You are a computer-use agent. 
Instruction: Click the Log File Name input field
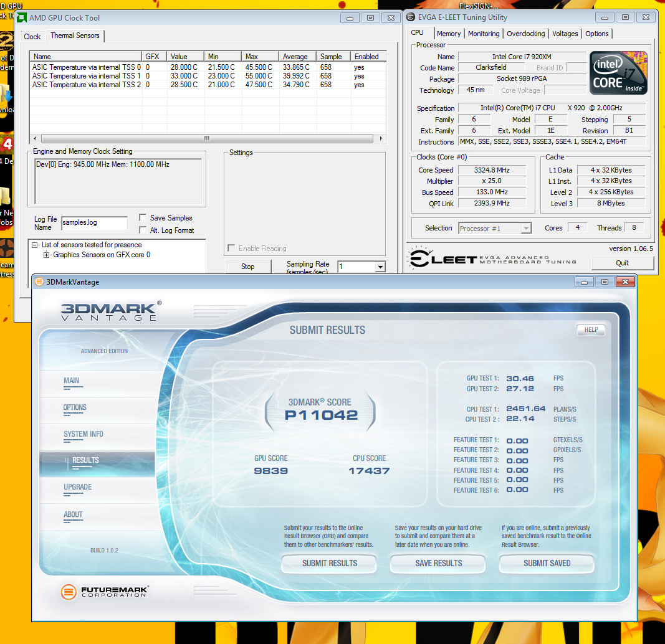[x=94, y=223]
